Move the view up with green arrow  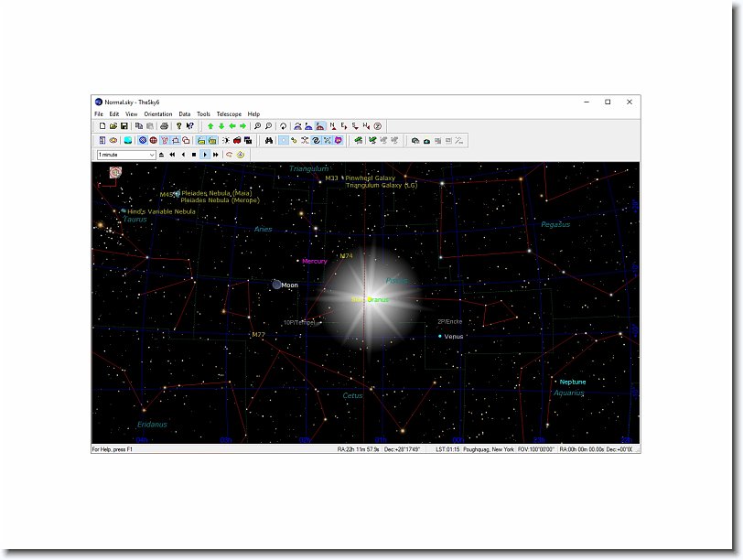click(x=210, y=126)
